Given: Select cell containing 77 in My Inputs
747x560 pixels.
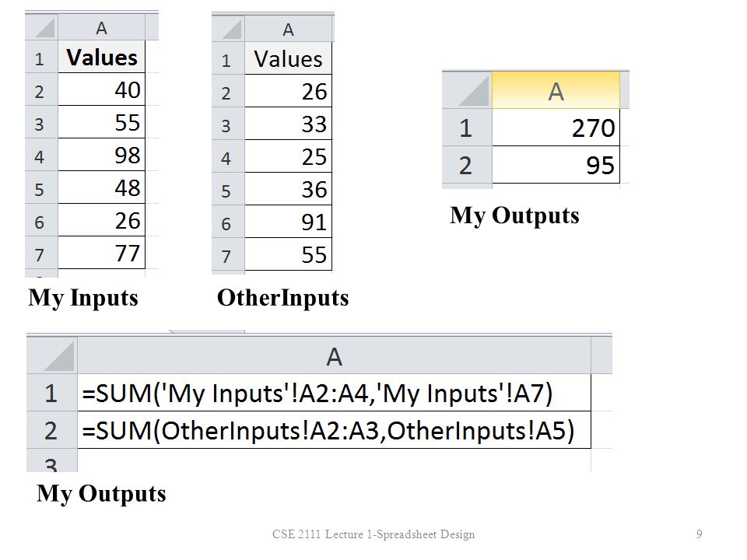Looking at the screenshot, I should point(101,253).
